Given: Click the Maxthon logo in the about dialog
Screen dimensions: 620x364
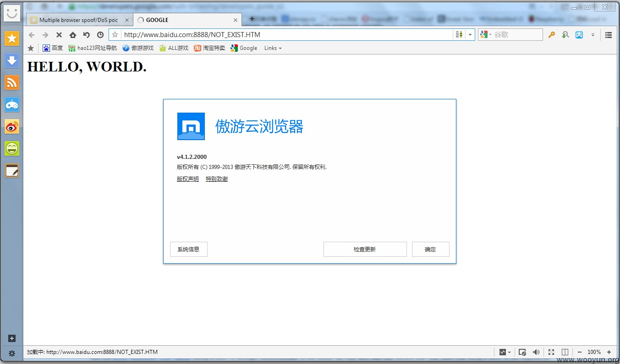Looking at the screenshot, I should click(191, 126).
